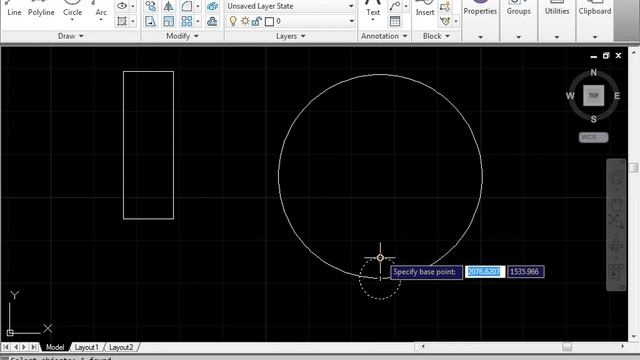
Task: Click the ellipse icon in Draw panel
Action: (122, 6)
